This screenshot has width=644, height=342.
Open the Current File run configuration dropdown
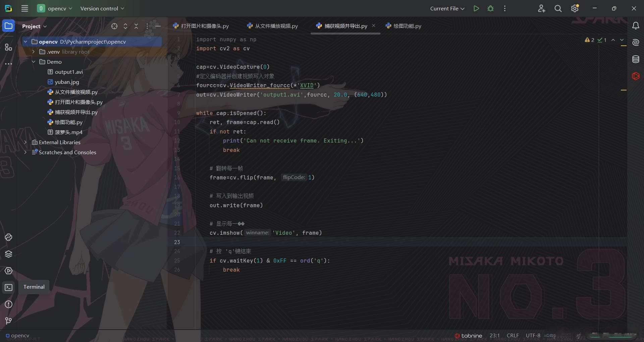pyautogui.click(x=447, y=8)
